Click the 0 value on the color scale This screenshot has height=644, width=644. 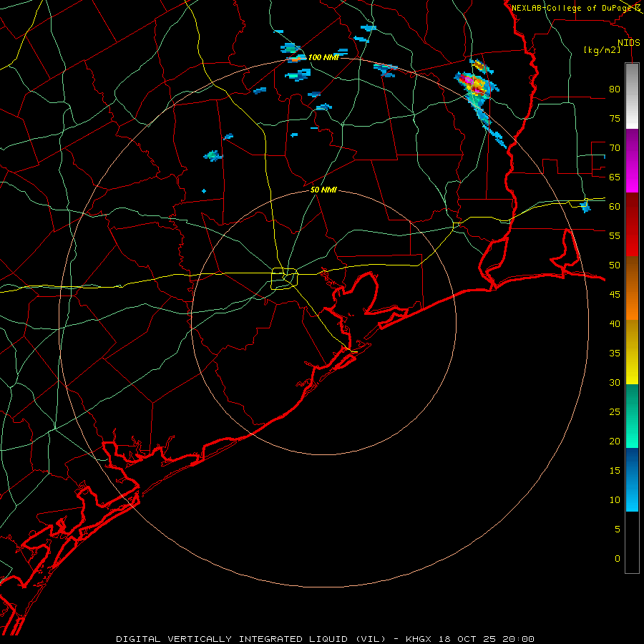618,559
